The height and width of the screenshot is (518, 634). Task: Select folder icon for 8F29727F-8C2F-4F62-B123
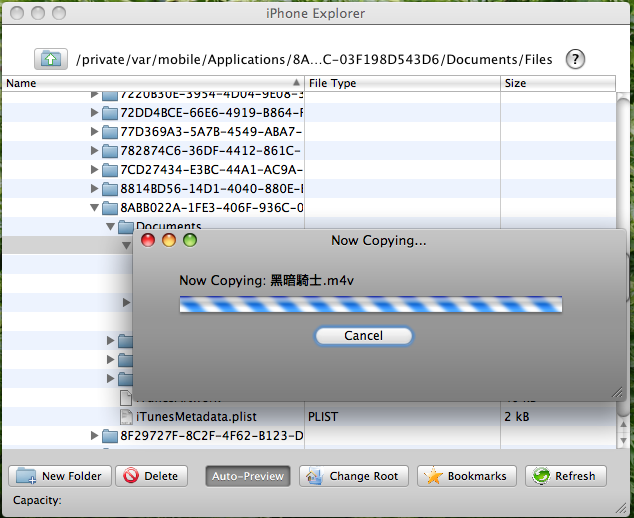click(110, 436)
